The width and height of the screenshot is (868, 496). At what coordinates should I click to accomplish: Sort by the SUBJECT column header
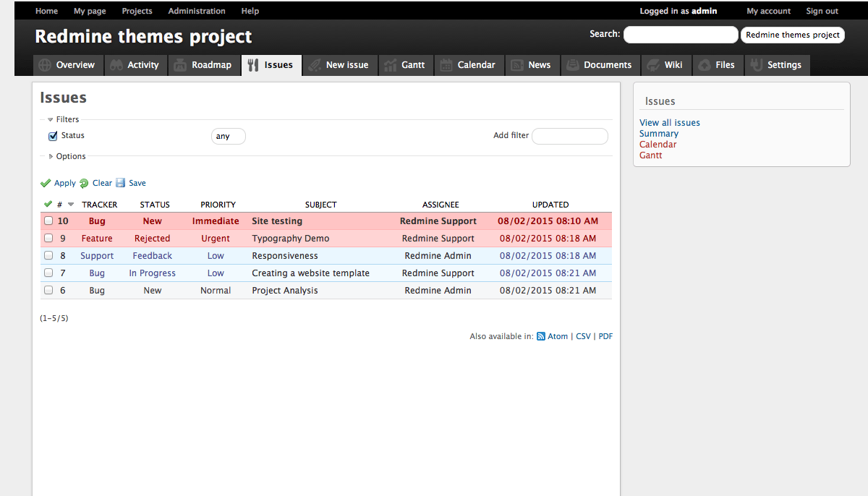point(321,205)
